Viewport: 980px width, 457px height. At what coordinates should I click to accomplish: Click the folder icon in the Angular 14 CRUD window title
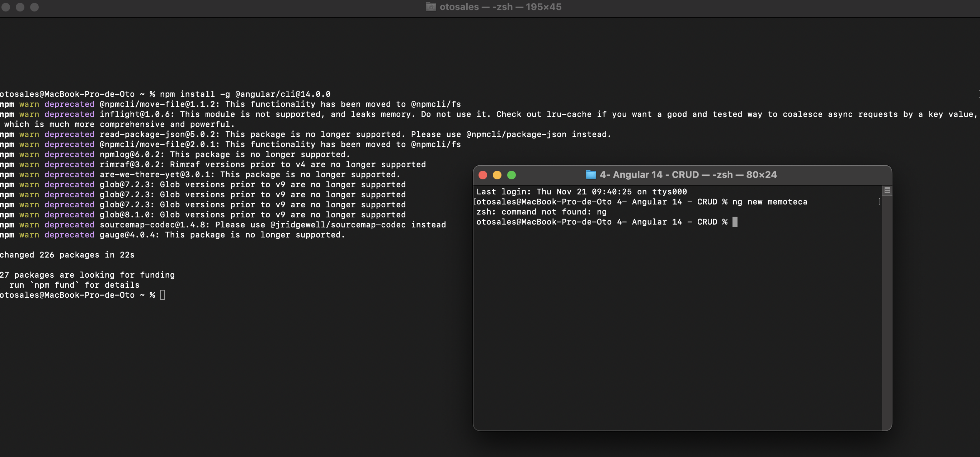[591, 175]
